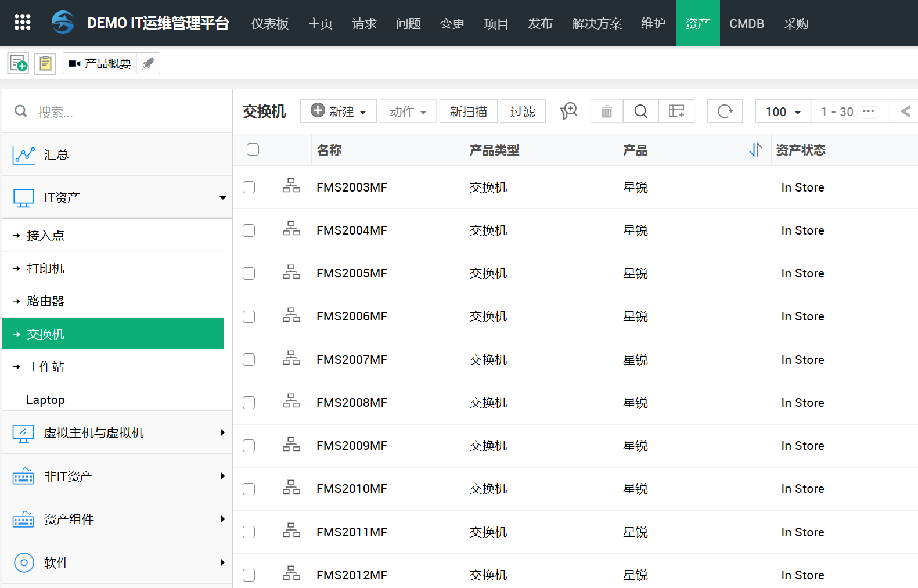Screen dimensions: 918x588
Task: Click the rocket icon beside 产品概要
Action: coord(148,63)
